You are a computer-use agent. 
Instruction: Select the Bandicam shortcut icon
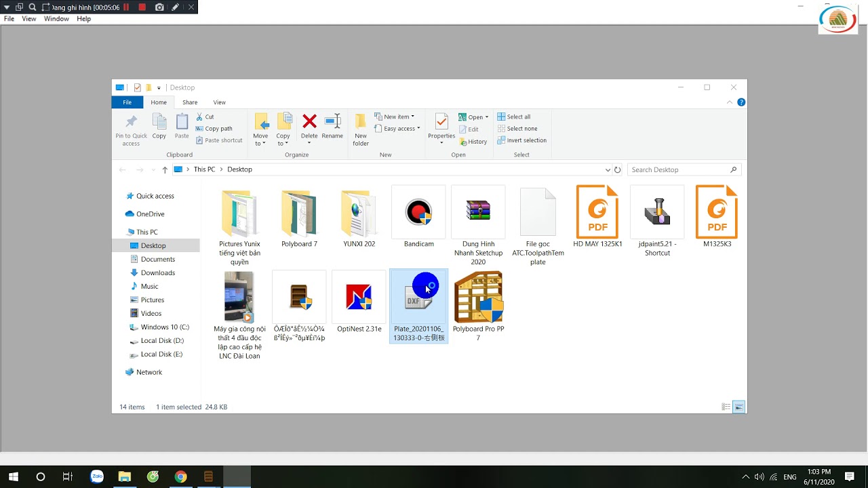pos(418,217)
